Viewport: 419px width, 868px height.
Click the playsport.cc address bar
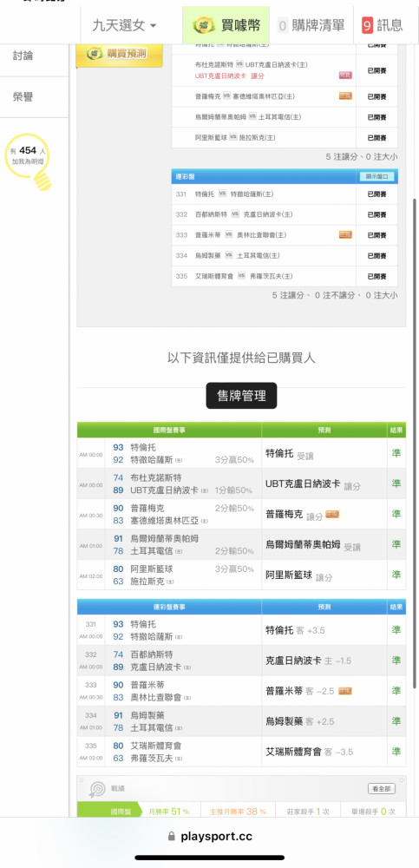[x=210, y=837]
